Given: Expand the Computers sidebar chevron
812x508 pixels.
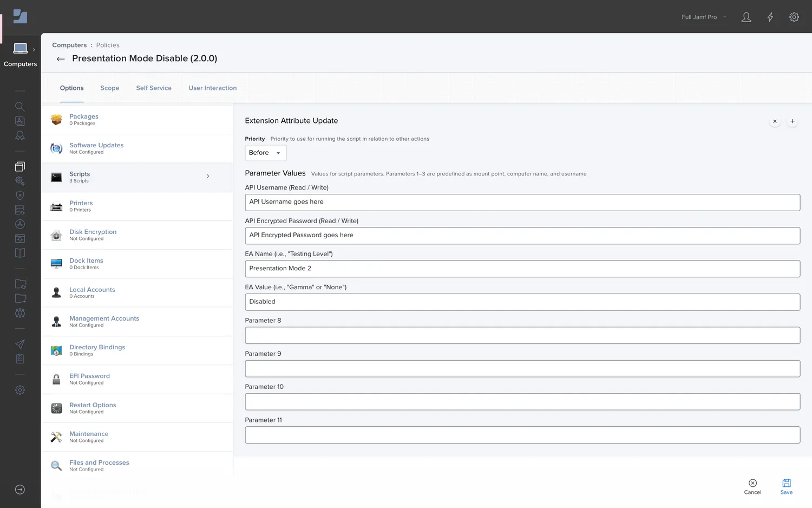Looking at the screenshot, I should click(x=34, y=49).
